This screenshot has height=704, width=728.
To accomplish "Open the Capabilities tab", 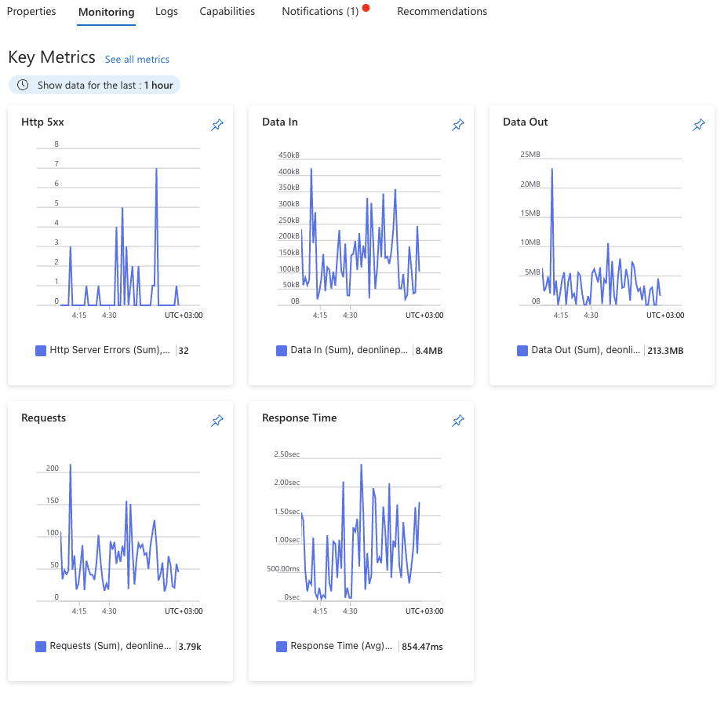I will click(x=227, y=11).
